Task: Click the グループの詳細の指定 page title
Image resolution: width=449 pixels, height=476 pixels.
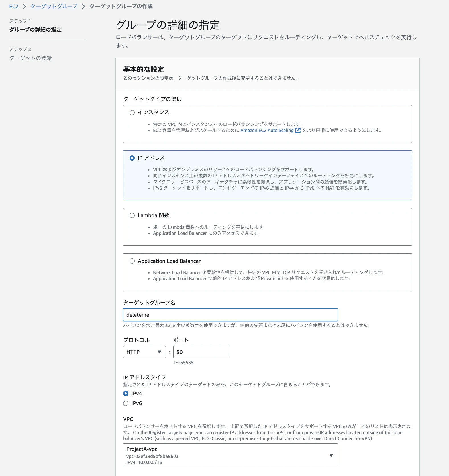Action: 168,25
